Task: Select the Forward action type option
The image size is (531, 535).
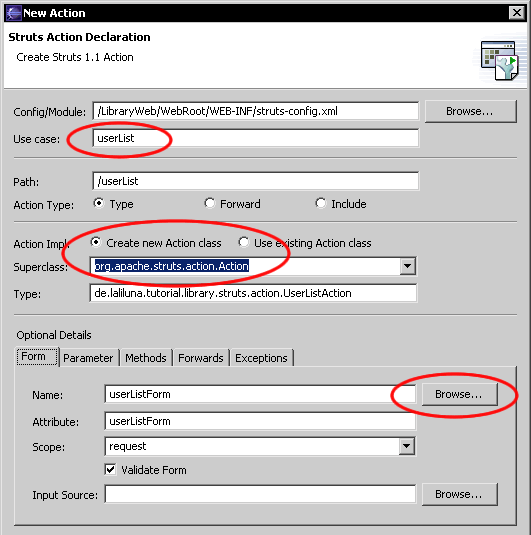Action: pos(210,203)
